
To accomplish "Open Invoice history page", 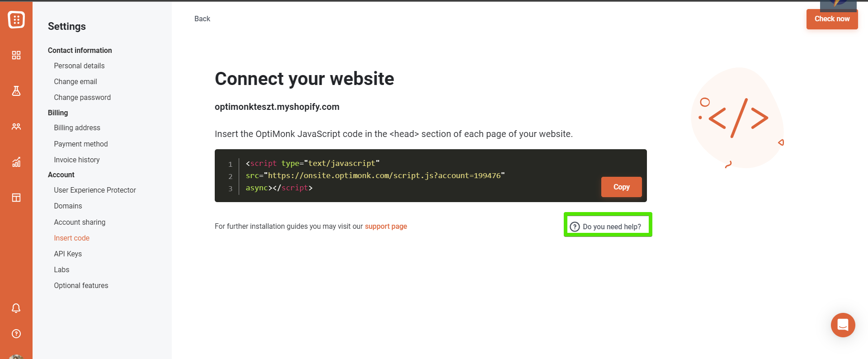I will click(77, 160).
